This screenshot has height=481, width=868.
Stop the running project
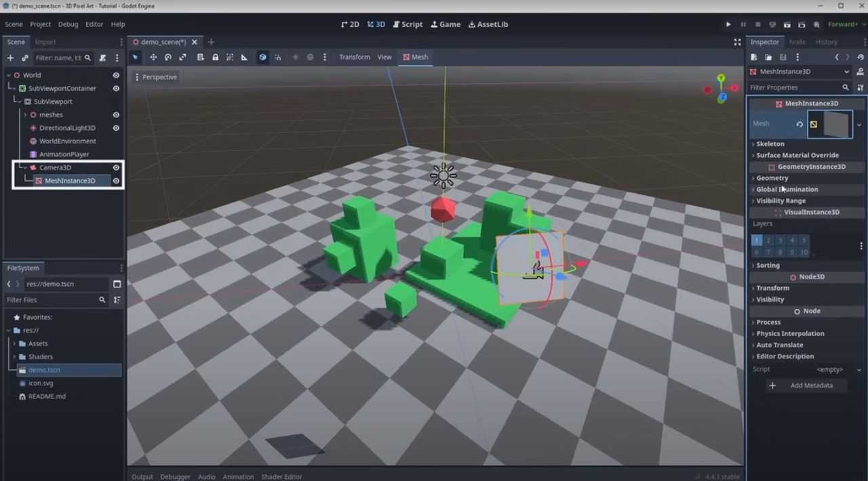757,24
